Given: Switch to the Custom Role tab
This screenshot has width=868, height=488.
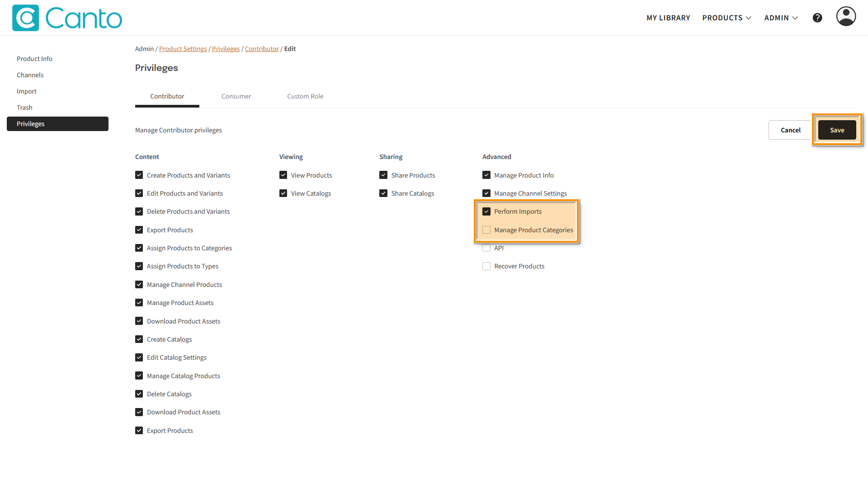Looking at the screenshot, I should 305,96.
